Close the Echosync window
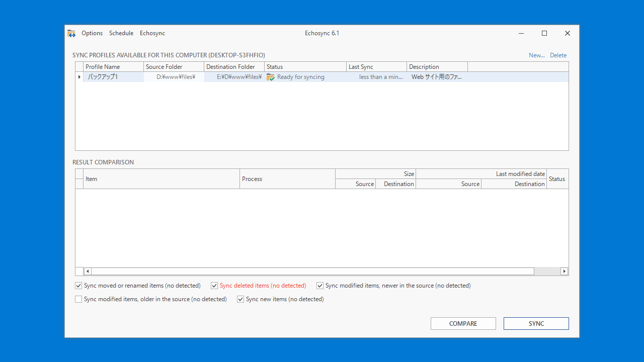 pos(568,33)
